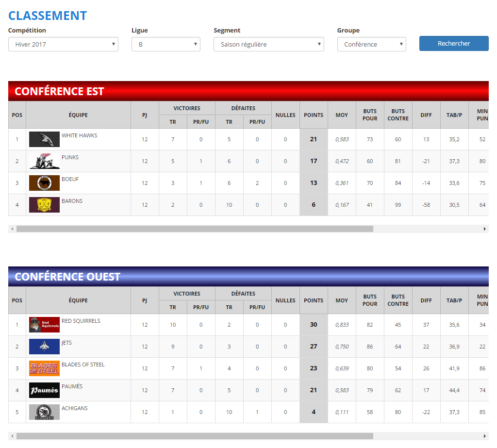Click left arrow of Conférence Ouest scrollbar
The height and width of the screenshot is (448, 497).
click(x=12, y=436)
